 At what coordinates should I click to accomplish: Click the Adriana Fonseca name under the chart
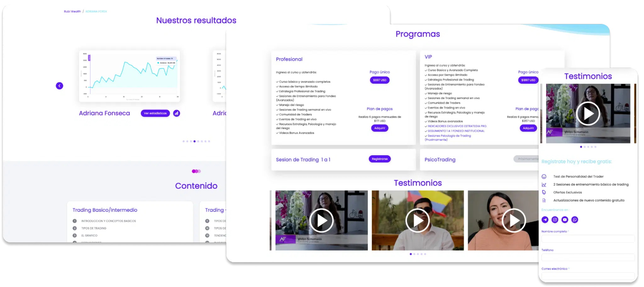tap(104, 113)
